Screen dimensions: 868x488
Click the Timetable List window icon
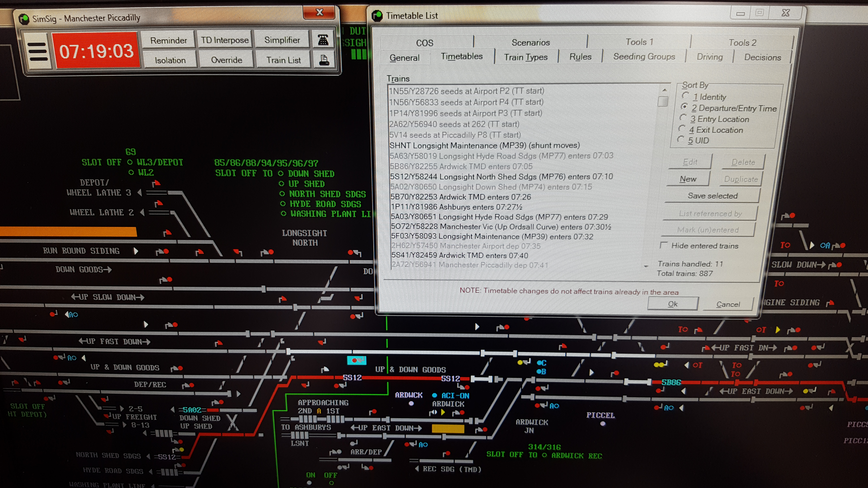coord(377,16)
